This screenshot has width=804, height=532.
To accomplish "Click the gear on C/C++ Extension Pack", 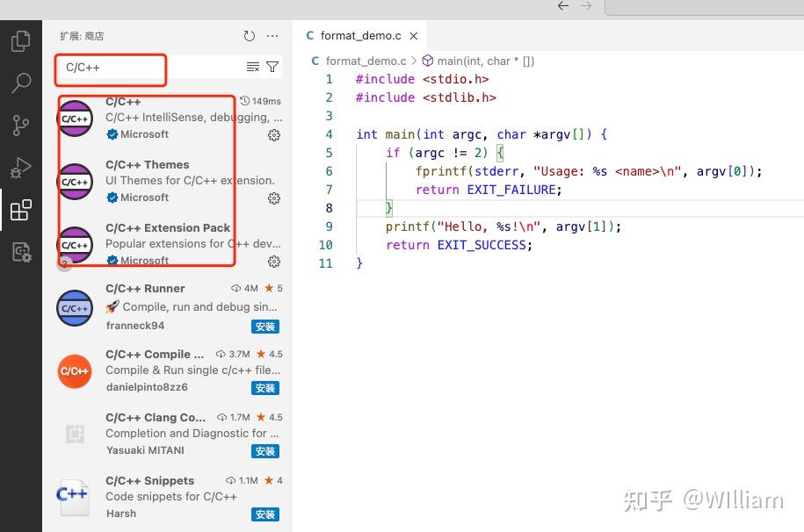I will click(x=273, y=261).
